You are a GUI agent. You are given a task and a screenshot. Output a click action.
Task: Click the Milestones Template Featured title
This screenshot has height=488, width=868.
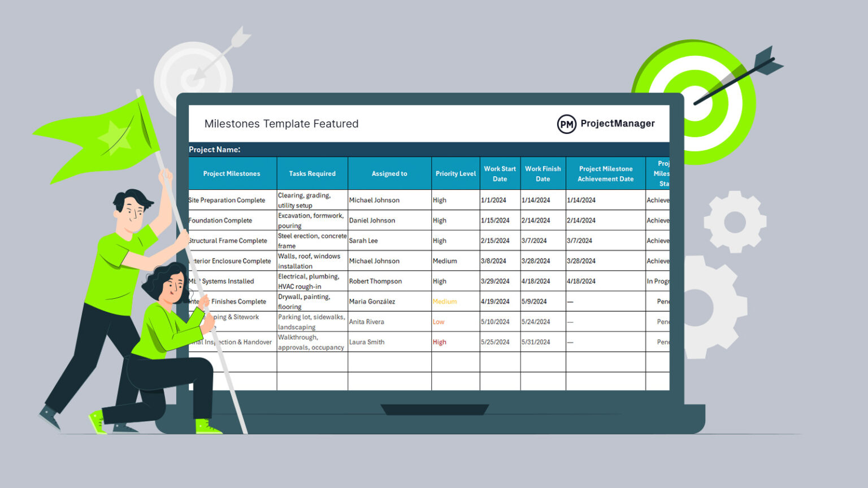click(282, 124)
